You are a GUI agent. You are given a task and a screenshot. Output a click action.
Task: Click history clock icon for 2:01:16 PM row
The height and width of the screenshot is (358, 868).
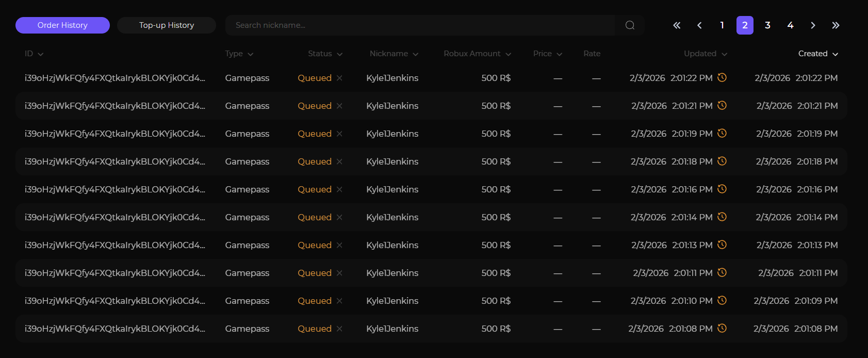pyautogui.click(x=722, y=189)
